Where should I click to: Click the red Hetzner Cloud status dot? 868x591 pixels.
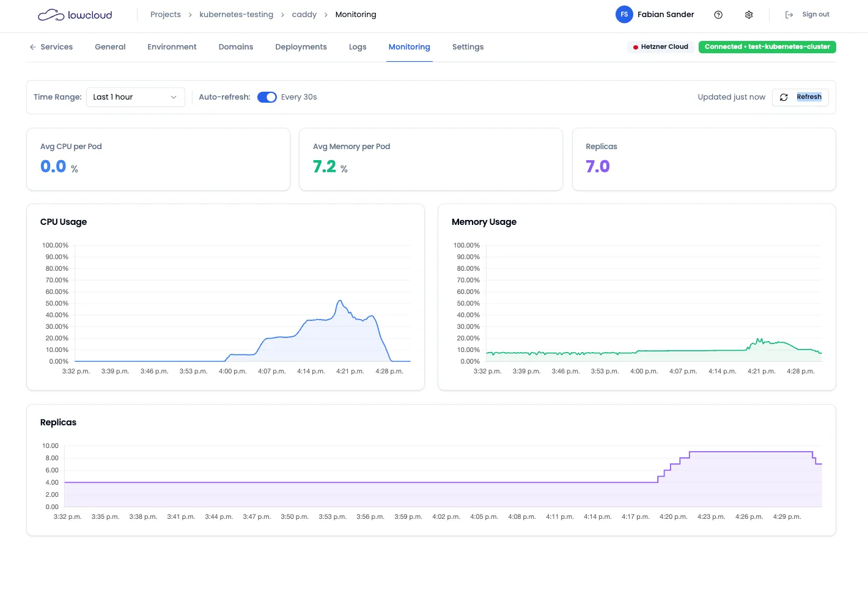pos(636,47)
